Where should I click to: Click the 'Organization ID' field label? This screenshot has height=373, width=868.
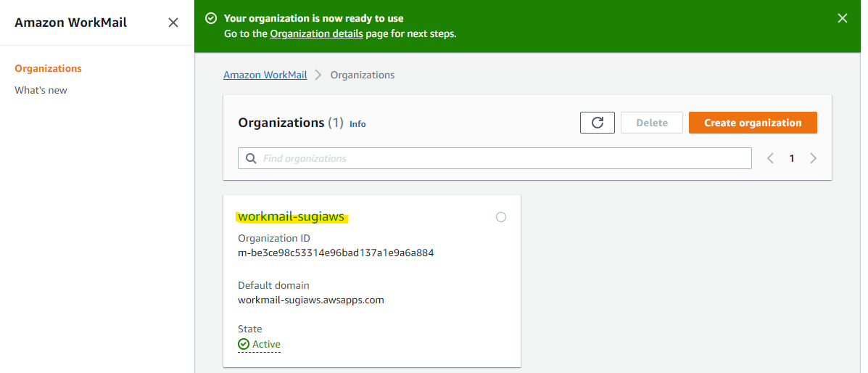pyautogui.click(x=274, y=238)
